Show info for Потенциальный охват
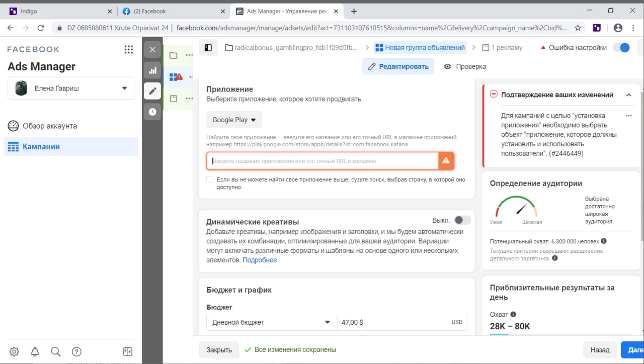Image resolution: width=644 pixels, height=364 pixels. (604, 241)
